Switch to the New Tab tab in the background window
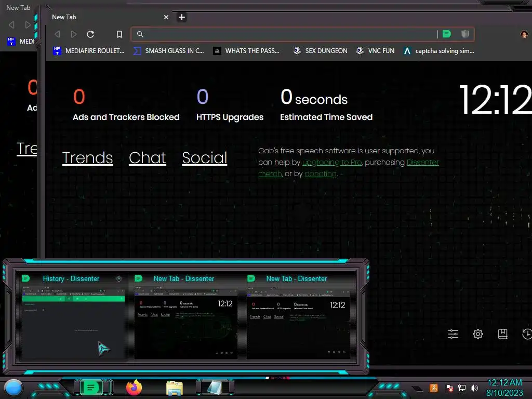The width and height of the screenshot is (532, 399). point(18,7)
